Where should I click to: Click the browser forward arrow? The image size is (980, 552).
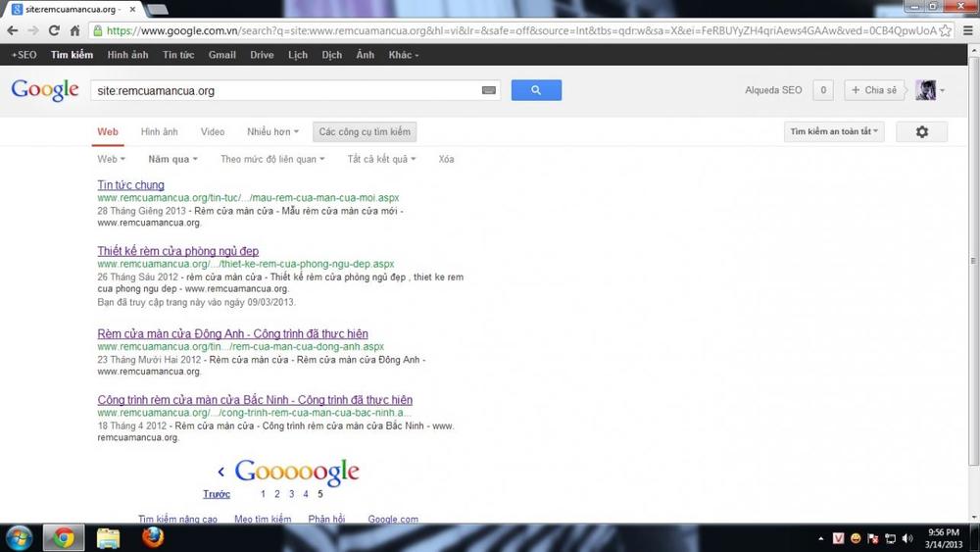click(33, 30)
